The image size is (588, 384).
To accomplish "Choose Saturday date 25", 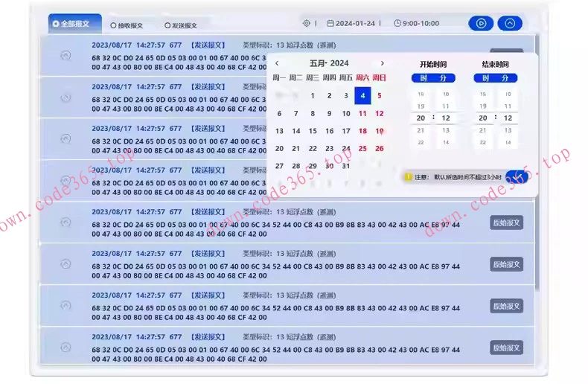I will coord(362,149).
